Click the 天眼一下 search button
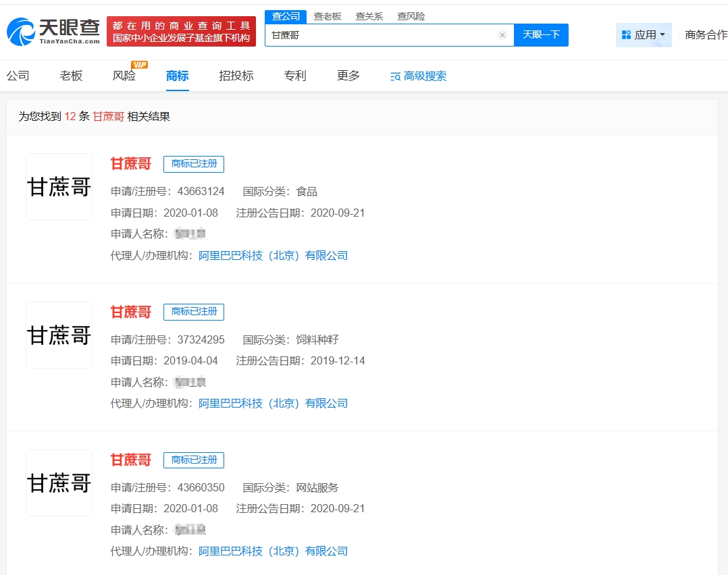Screen dimensions: 728x575 [x=541, y=35]
